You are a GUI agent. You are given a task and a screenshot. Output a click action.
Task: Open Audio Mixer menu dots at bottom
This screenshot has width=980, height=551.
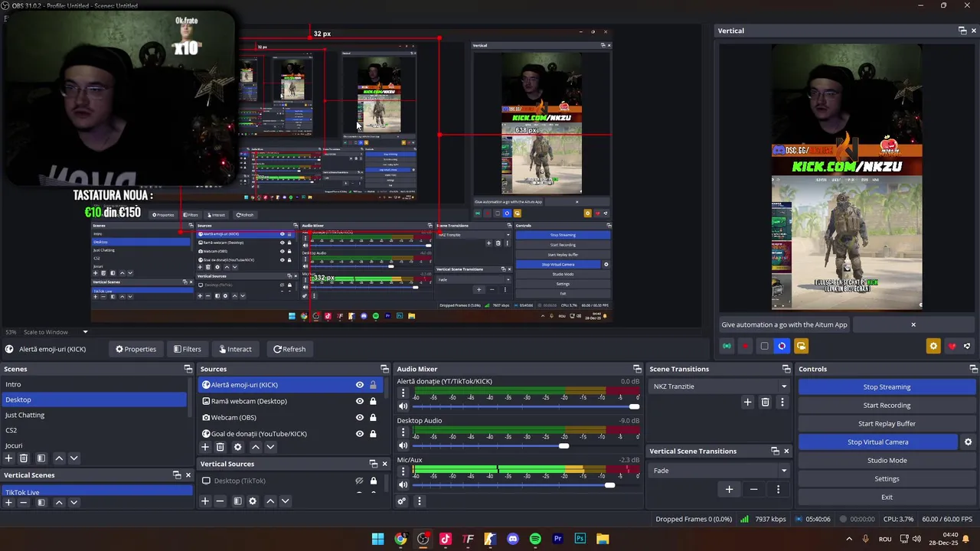[419, 501]
